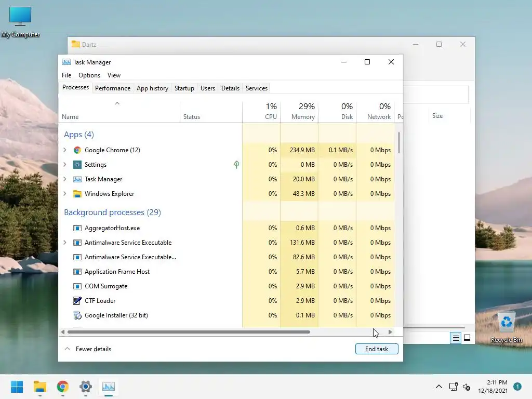Click the network icon in system tray

pyautogui.click(x=453, y=387)
